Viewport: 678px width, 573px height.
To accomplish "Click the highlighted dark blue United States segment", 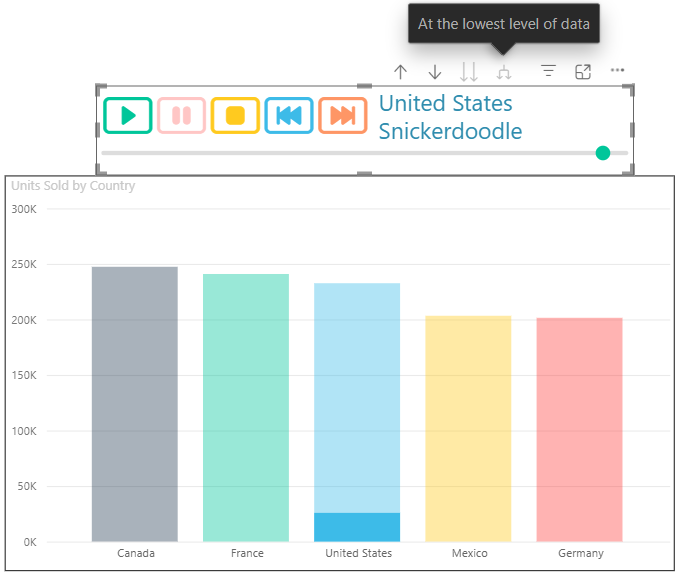I will coord(357,527).
